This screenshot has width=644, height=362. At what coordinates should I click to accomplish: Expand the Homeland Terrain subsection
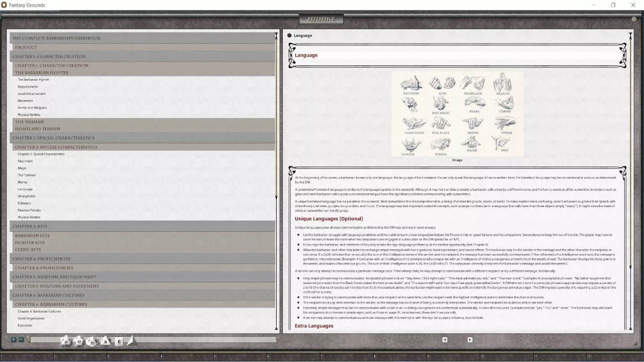[x=143, y=129]
